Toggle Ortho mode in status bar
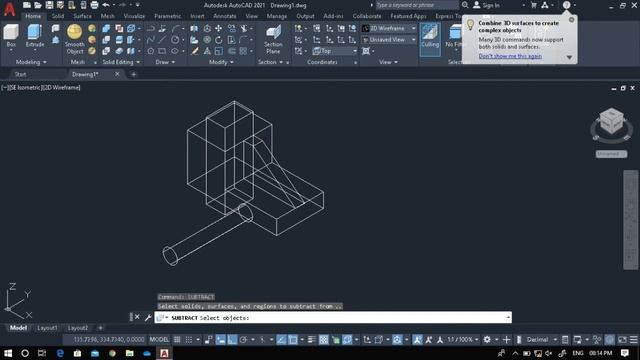Viewport: 640px width, 360px height. pos(232,340)
